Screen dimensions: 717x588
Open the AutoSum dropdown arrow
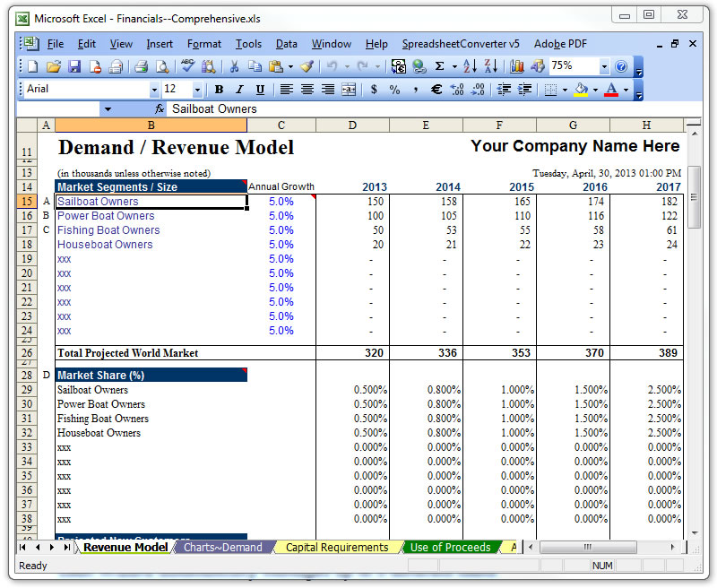pos(454,66)
